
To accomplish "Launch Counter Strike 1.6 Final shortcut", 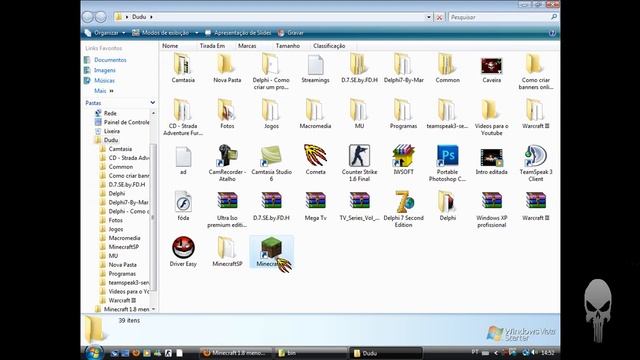I will click(359, 156).
